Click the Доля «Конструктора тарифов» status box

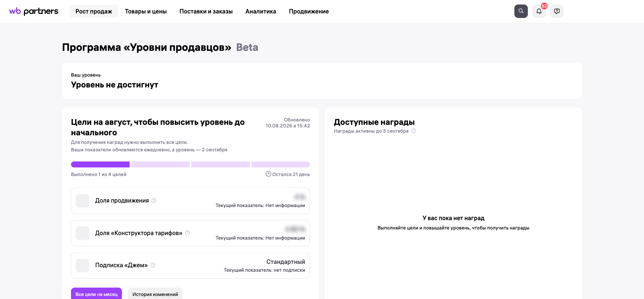(83, 233)
